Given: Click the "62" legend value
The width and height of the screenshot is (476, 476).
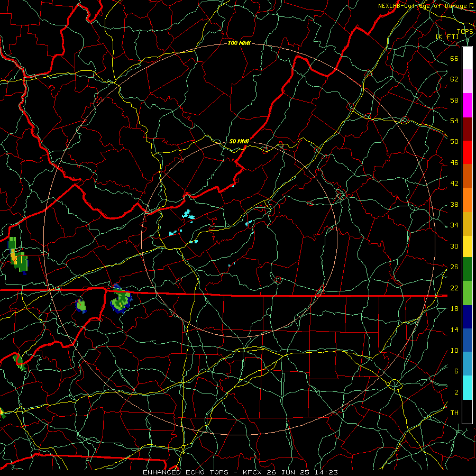Looking at the screenshot, I should click(x=454, y=79).
